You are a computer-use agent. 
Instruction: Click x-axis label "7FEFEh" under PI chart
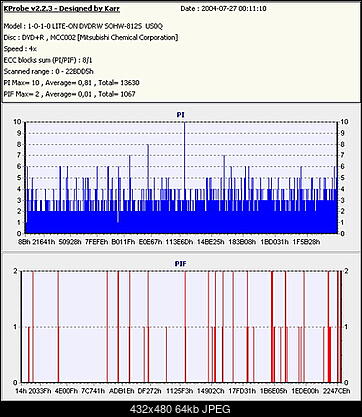point(97,242)
